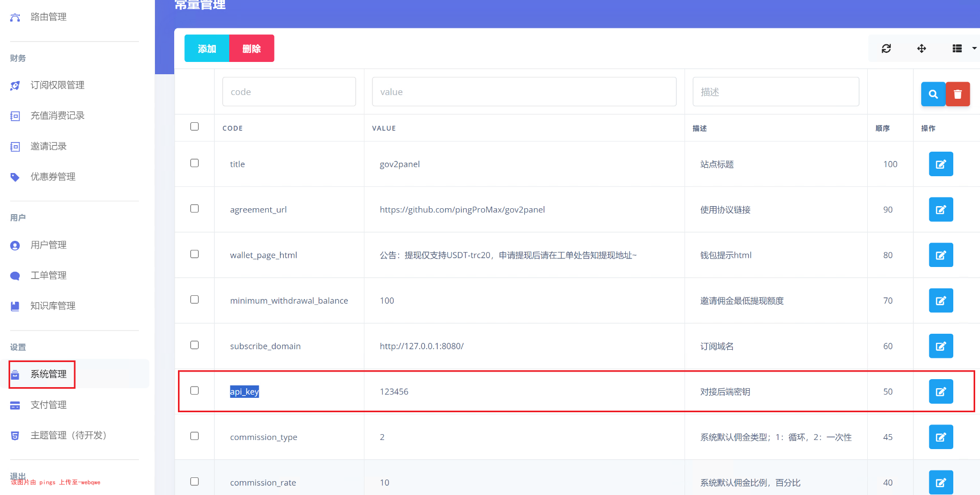Edit the agreement_url row
Image resolution: width=980 pixels, height=495 pixels.
point(941,209)
